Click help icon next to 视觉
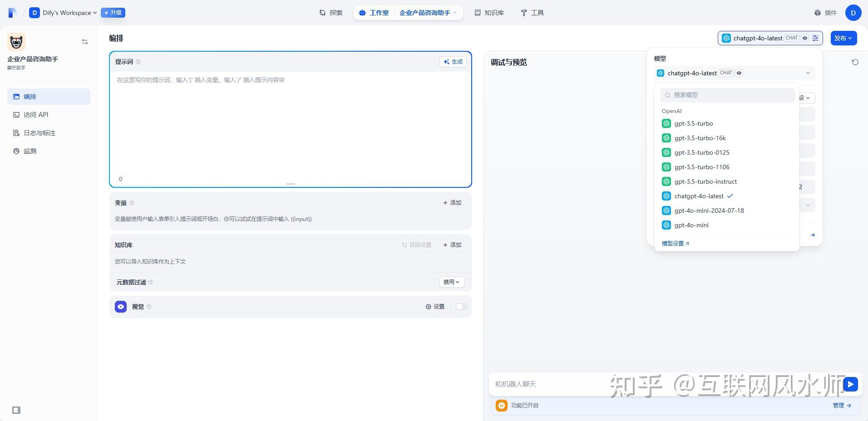This screenshot has width=868, height=421. [149, 307]
